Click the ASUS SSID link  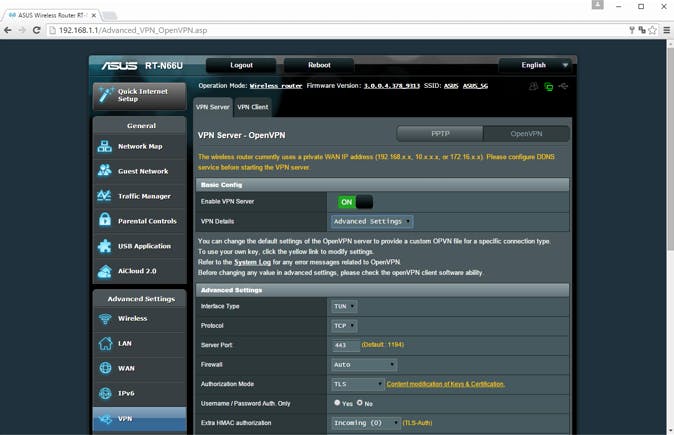pyautogui.click(x=451, y=86)
